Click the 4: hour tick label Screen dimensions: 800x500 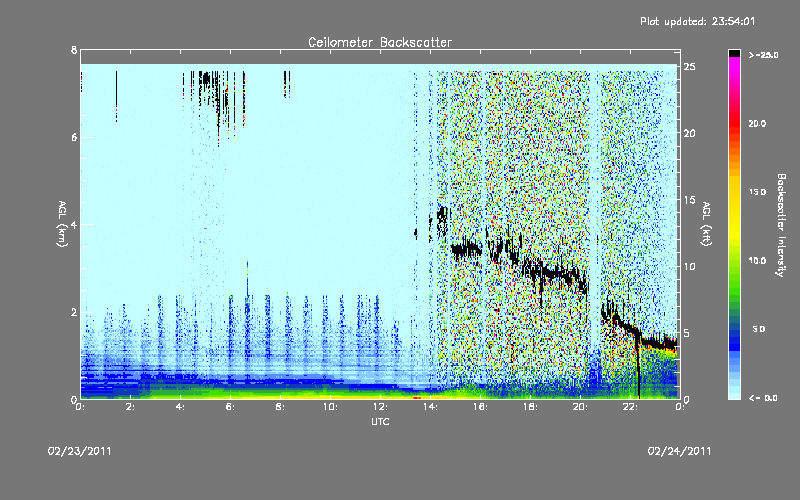(x=181, y=407)
